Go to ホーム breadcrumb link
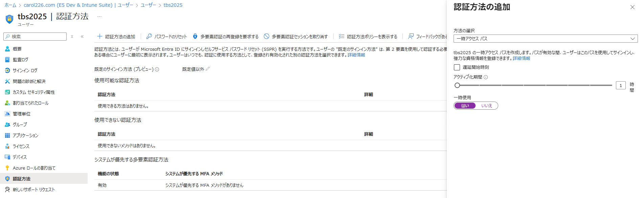Image resolution: width=644 pixels, height=198 pixels. [10, 5]
